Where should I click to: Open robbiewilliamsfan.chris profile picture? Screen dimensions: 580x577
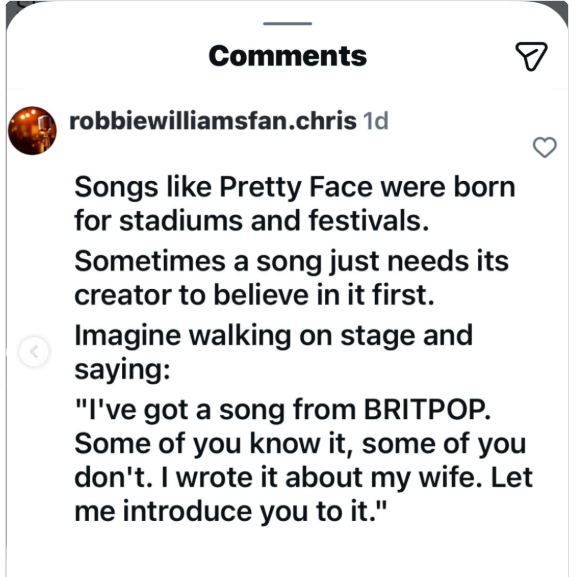coord(33,131)
